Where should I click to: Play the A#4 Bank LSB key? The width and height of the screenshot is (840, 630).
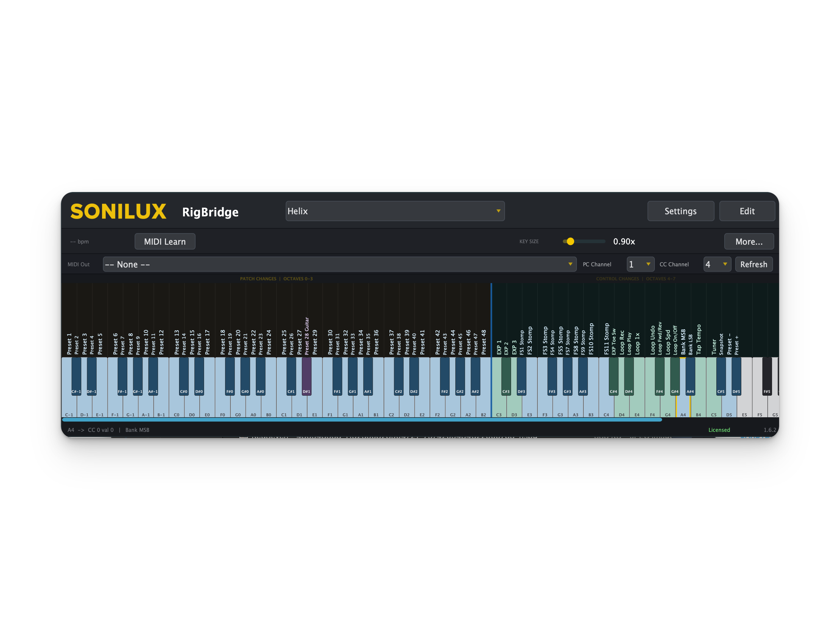click(690, 376)
